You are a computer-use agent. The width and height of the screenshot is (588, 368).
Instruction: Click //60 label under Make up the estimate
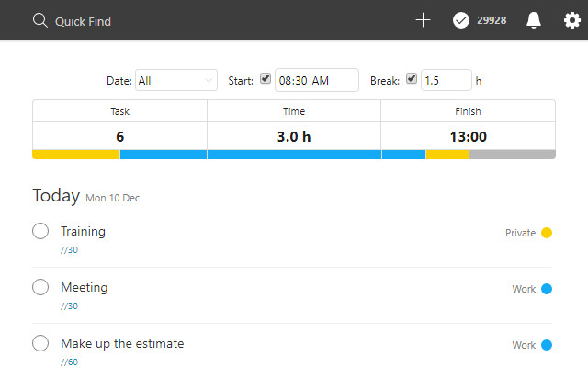pyautogui.click(x=70, y=362)
